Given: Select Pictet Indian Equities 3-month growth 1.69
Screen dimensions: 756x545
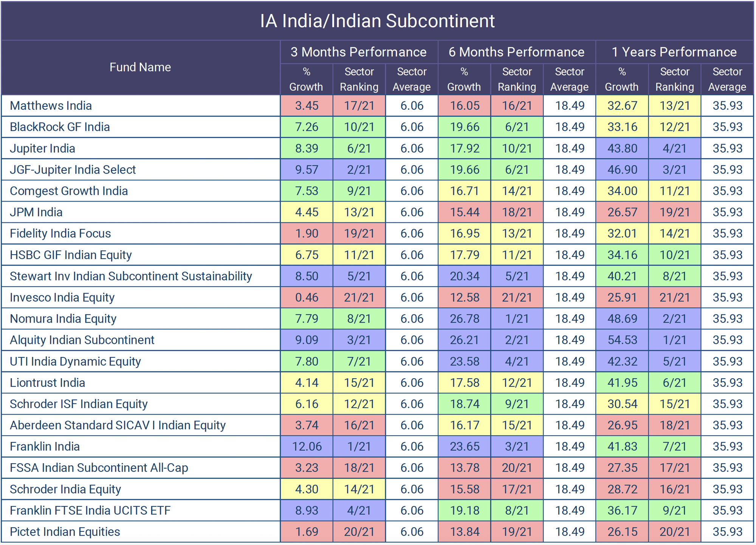Looking at the screenshot, I should (x=307, y=532).
